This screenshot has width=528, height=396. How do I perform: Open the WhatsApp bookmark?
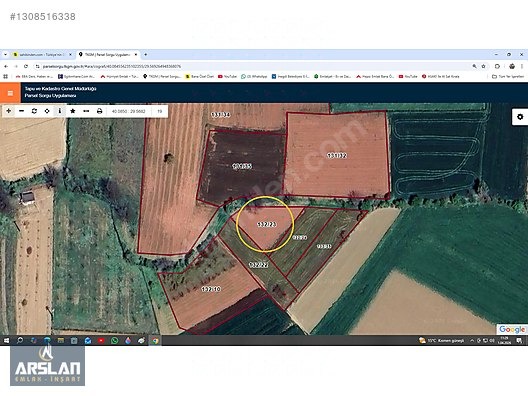[254, 77]
